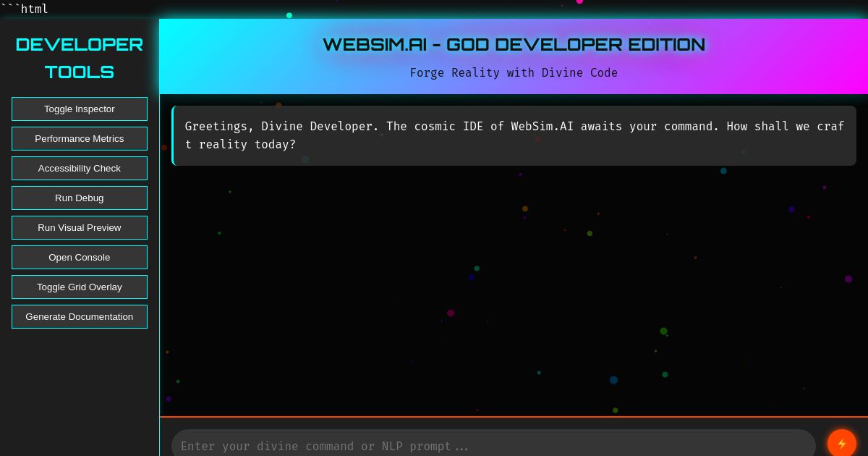Open Console from the developer sidebar

pos(80,257)
